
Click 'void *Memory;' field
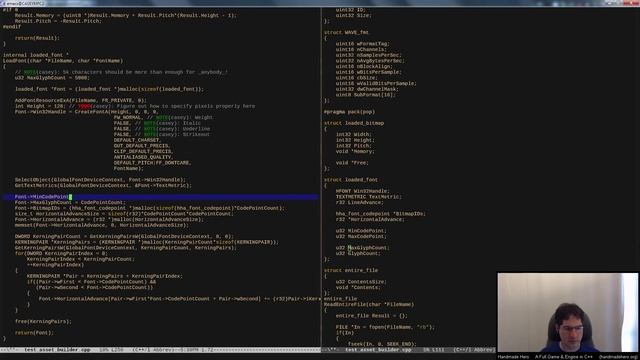[355, 151]
